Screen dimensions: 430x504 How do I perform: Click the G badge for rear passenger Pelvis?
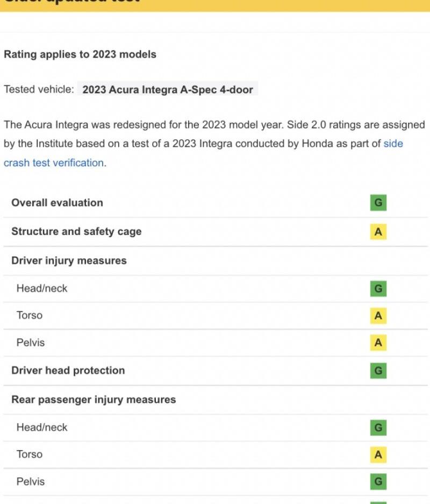point(378,481)
